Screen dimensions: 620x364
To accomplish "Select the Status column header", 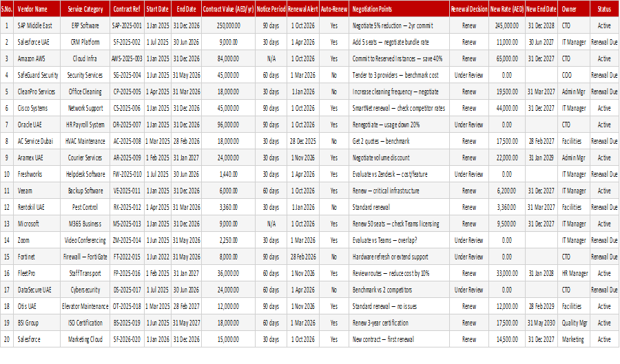I will pyautogui.click(x=604, y=9).
